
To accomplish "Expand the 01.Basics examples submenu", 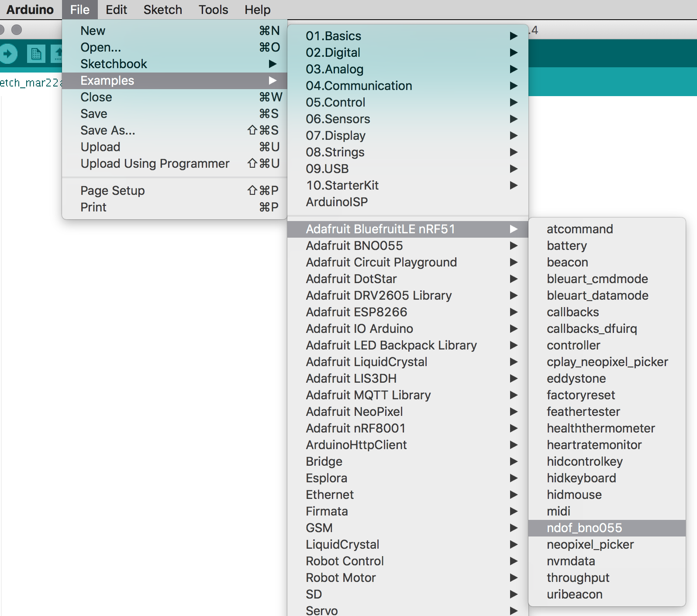I will click(x=408, y=36).
